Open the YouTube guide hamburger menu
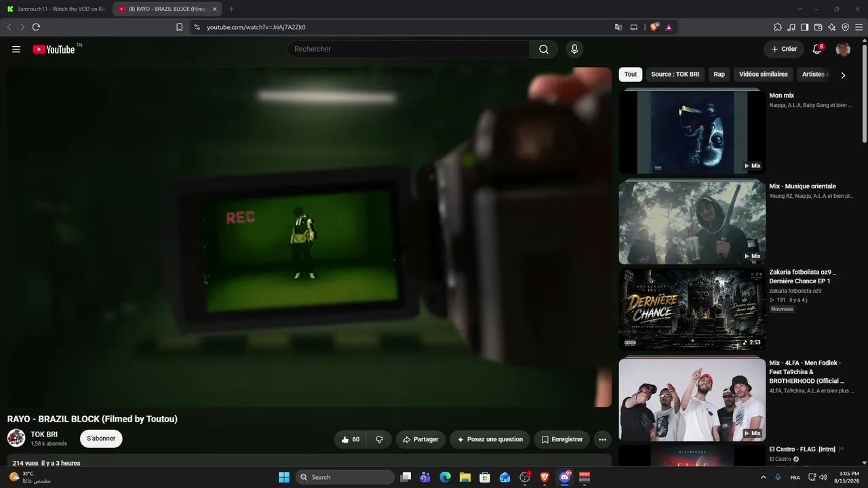 click(x=16, y=49)
